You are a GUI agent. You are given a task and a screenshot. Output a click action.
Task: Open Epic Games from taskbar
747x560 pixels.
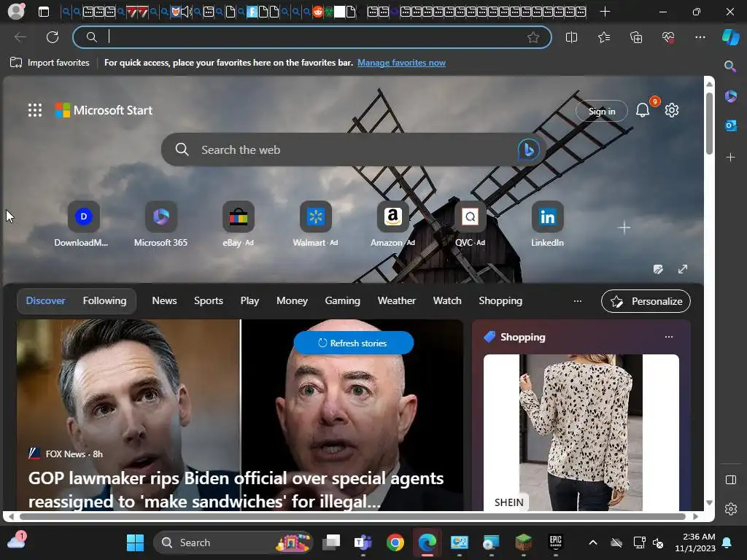tap(555, 542)
